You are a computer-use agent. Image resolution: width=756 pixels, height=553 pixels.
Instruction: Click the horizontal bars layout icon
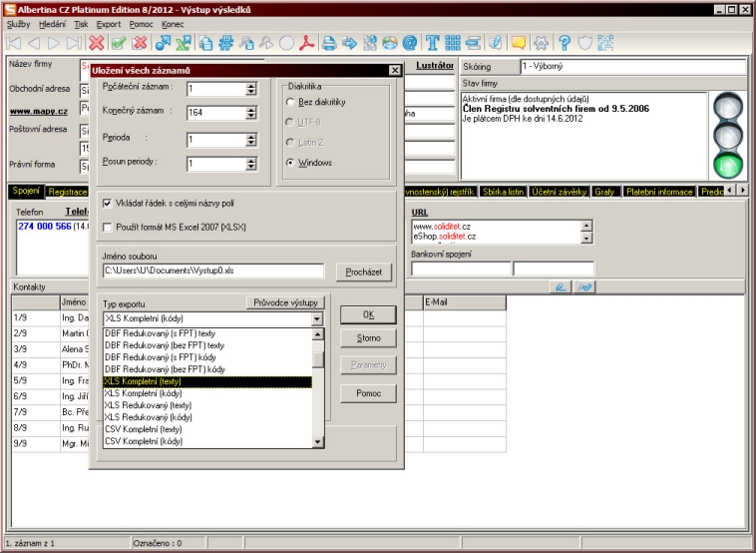[473, 44]
